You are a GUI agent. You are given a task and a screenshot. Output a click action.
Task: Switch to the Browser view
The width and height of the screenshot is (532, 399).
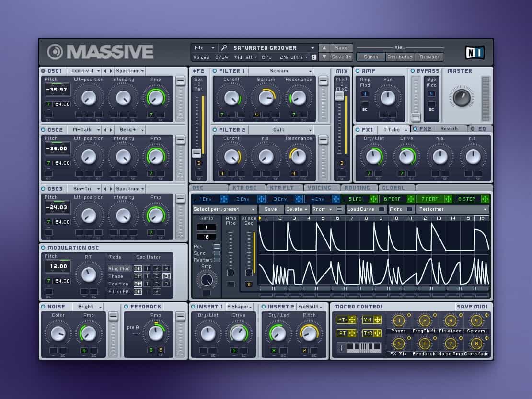click(429, 57)
